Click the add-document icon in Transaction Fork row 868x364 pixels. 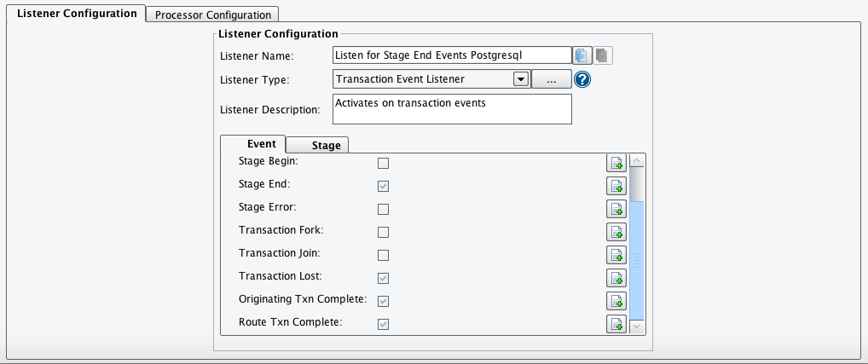pyautogui.click(x=616, y=232)
